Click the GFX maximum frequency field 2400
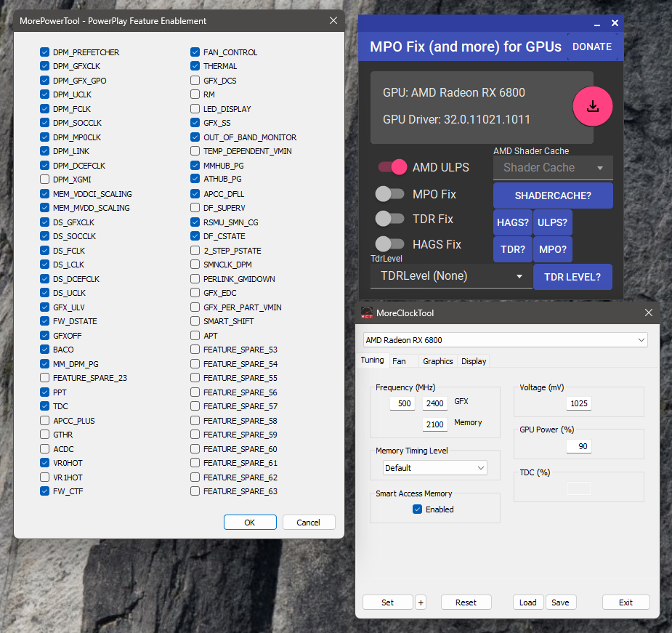This screenshot has width=672, height=633. coord(435,403)
